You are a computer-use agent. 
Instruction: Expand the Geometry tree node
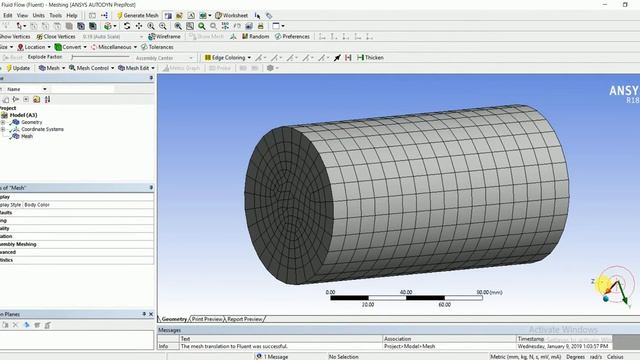click(3, 122)
